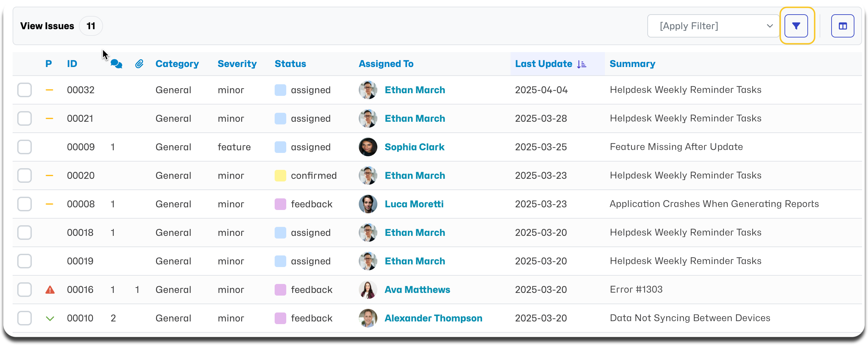Click the paperclip attachments column icon
868x345 pixels.
pyautogui.click(x=139, y=64)
